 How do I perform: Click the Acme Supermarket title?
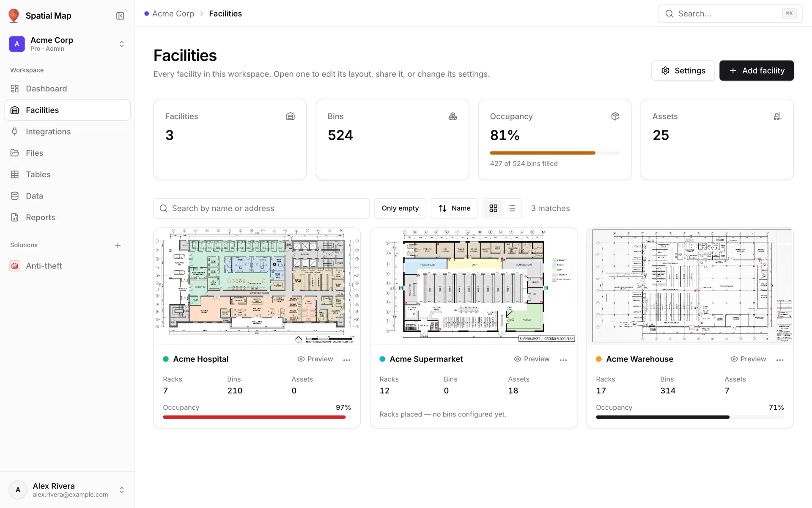[426, 359]
